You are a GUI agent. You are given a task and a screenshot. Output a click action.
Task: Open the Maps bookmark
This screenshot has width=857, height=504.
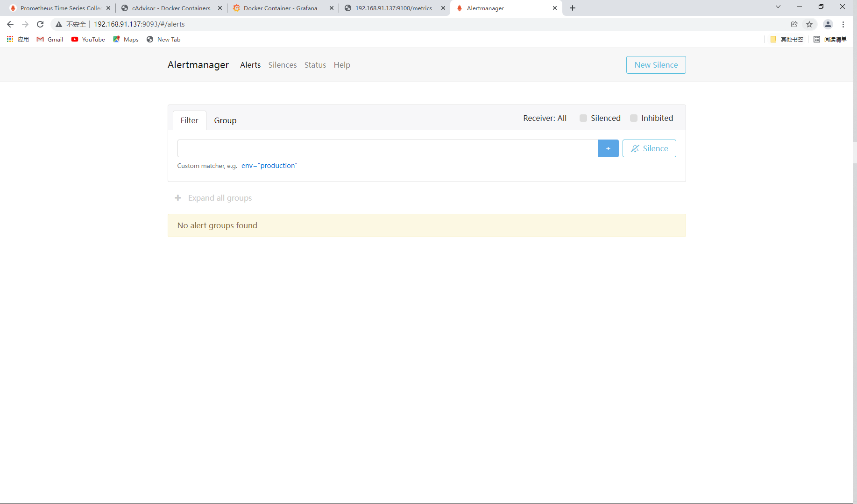click(x=126, y=39)
